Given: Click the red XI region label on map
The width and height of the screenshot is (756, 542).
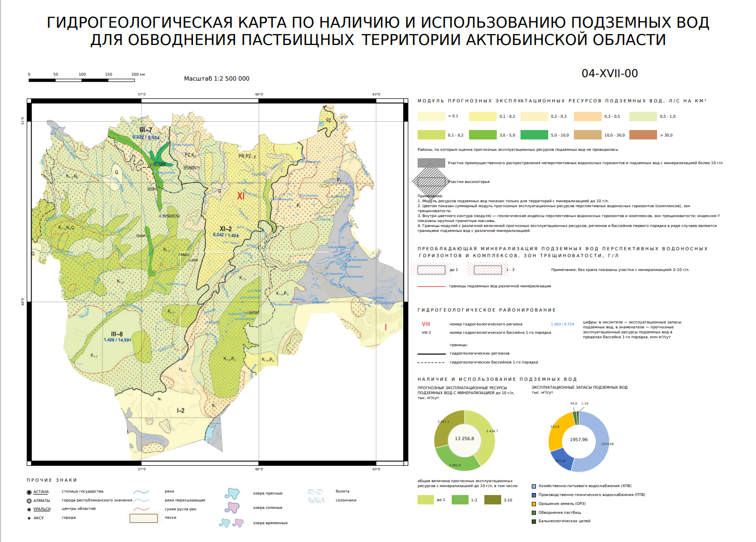Looking at the screenshot, I should (x=240, y=196).
